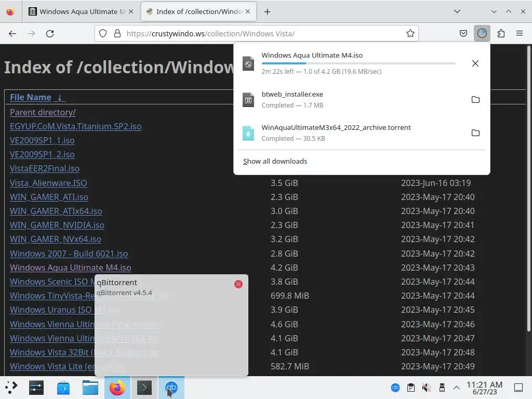Toggle the downloads toolbar button
Image resolution: width=532 pixels, height=399 pixels.
[482, 34]
